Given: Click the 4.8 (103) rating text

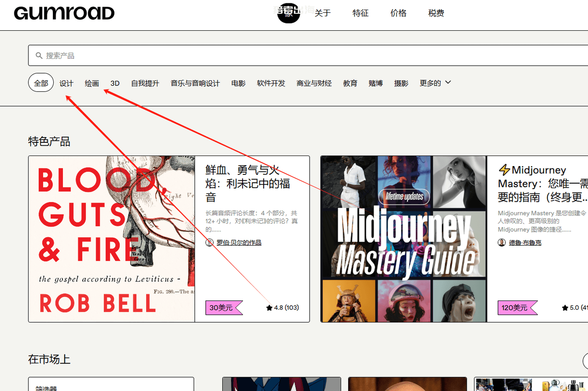Looking at the screenshot, I should click(286, 308).
